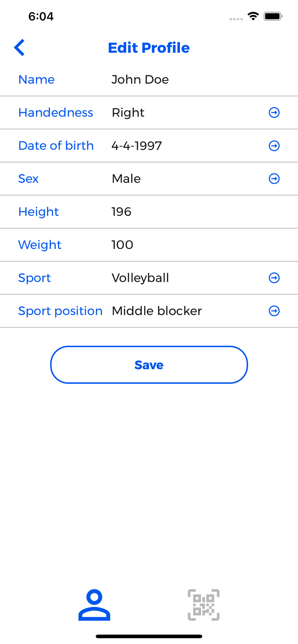Tap the back chevron icon
Screen dimensions: 298x644
coord(19,48)
